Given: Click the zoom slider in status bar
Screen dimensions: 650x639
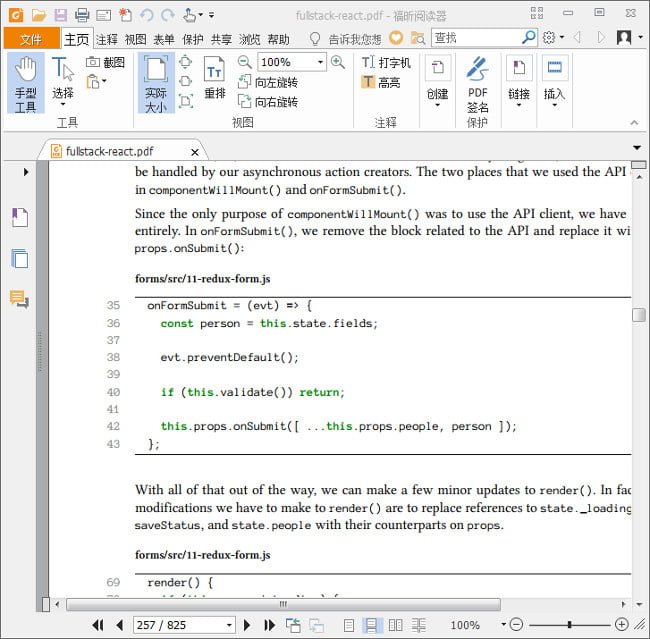Looking at the screenshot, I should click(569, 625).
